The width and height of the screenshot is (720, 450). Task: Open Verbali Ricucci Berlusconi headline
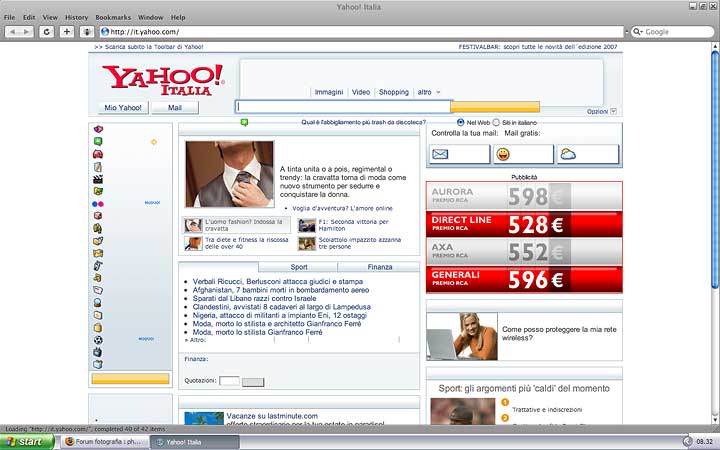pos(277,281)
